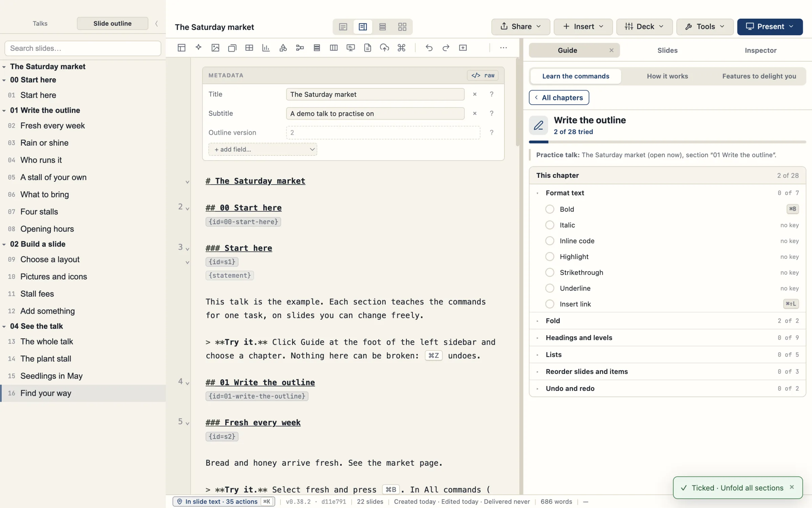Image resolution: width=812 pixels, height=508 pixels.
Task: Open the add field dropdown
Action: tap(263, 149)
